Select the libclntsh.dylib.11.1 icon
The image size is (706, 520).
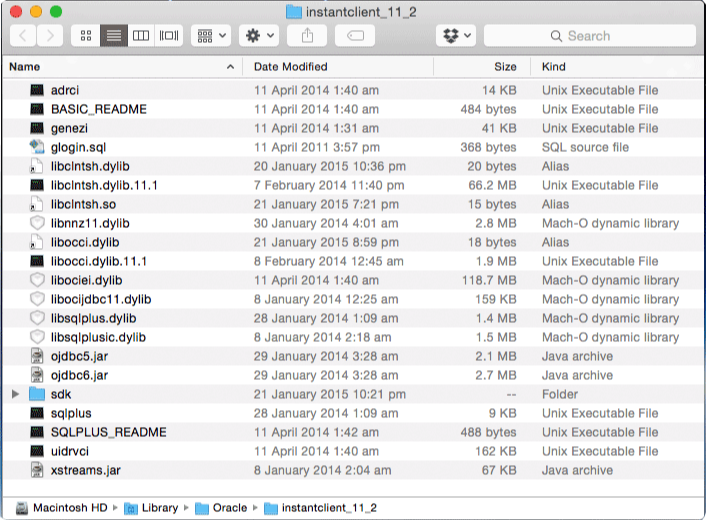coord(37,185)
